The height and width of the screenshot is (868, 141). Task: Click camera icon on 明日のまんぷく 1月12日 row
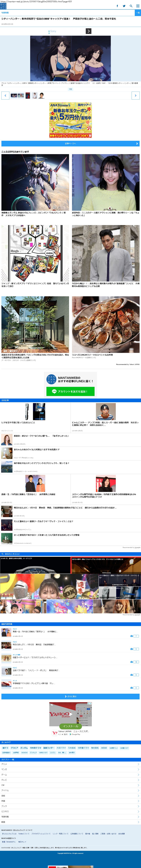(x=132, y=649)
